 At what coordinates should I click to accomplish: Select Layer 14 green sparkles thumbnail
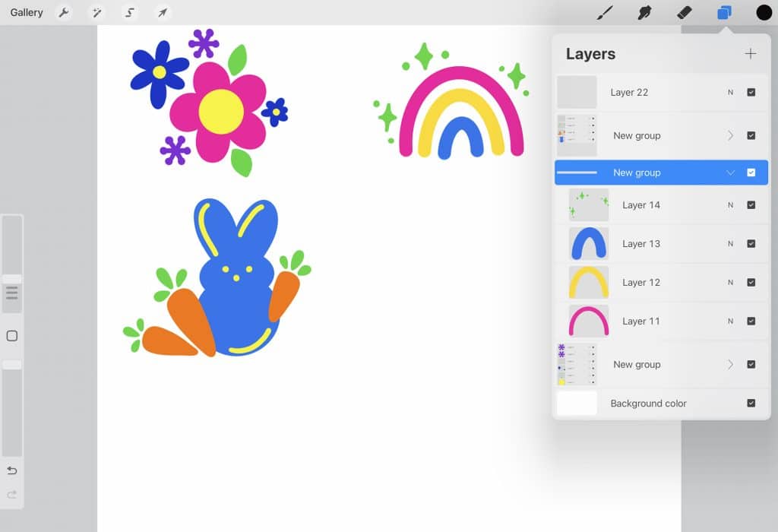589,205
